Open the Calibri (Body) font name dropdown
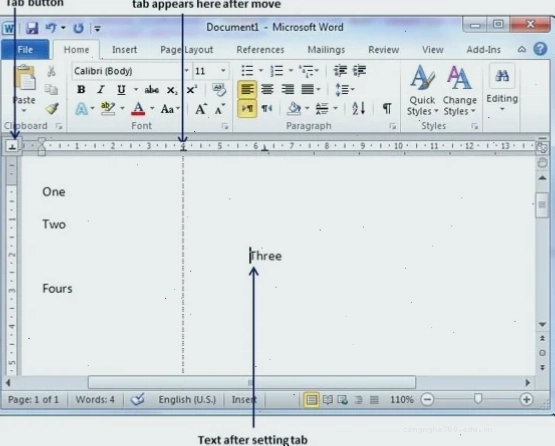Viewport: 555px width, 446px height. [187, 71]
